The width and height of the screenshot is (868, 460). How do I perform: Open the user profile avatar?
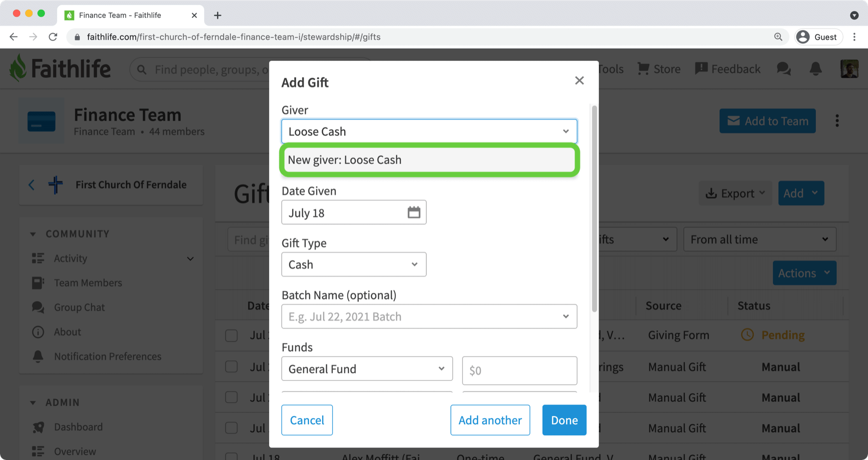click(850, 68)
